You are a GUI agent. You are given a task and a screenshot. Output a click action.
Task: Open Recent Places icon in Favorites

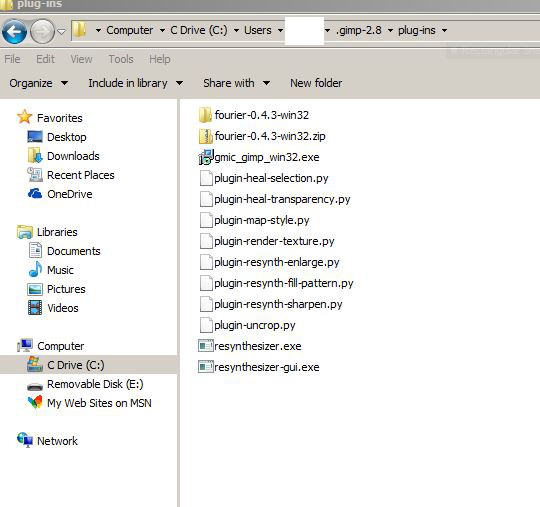pos(35,175)
